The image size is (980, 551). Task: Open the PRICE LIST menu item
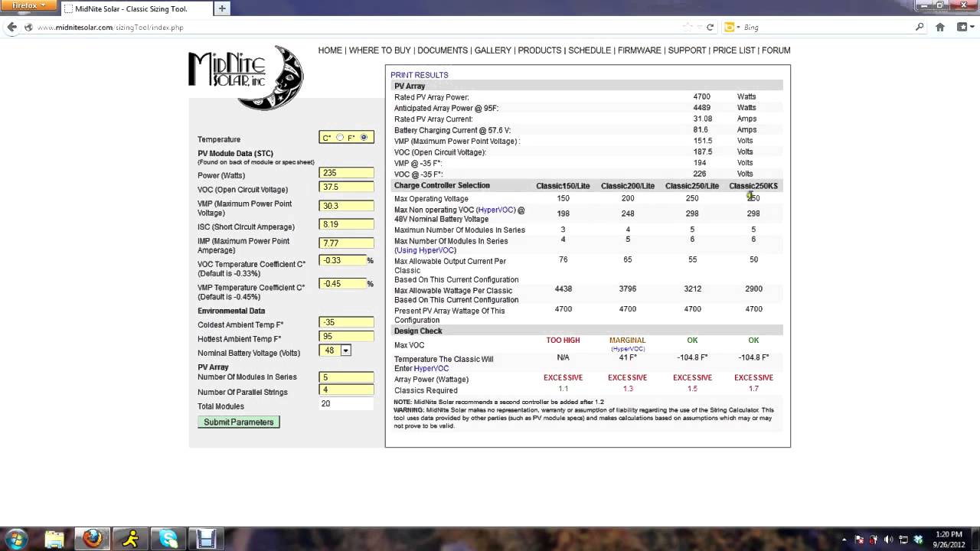734,51
